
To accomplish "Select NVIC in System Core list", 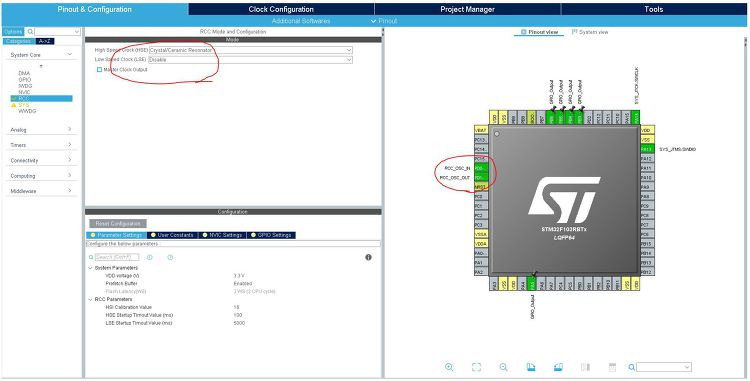I will [24, 92].
